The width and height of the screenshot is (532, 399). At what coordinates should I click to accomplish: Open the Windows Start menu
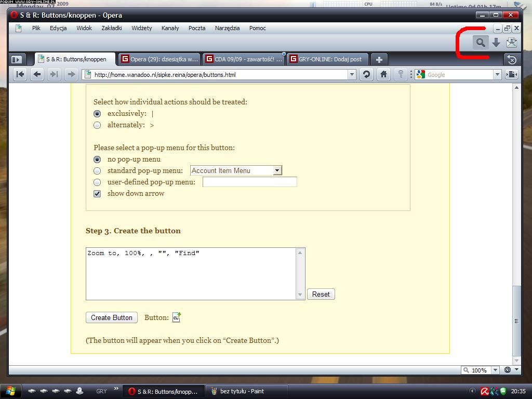pyautogui.click(x=10, y=391)
